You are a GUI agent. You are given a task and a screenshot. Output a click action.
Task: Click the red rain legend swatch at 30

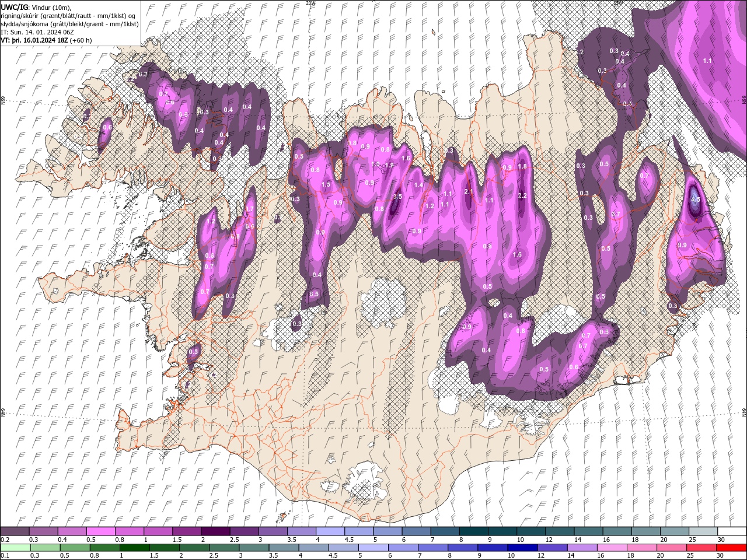pyautogui.click(x=732, y=548)
